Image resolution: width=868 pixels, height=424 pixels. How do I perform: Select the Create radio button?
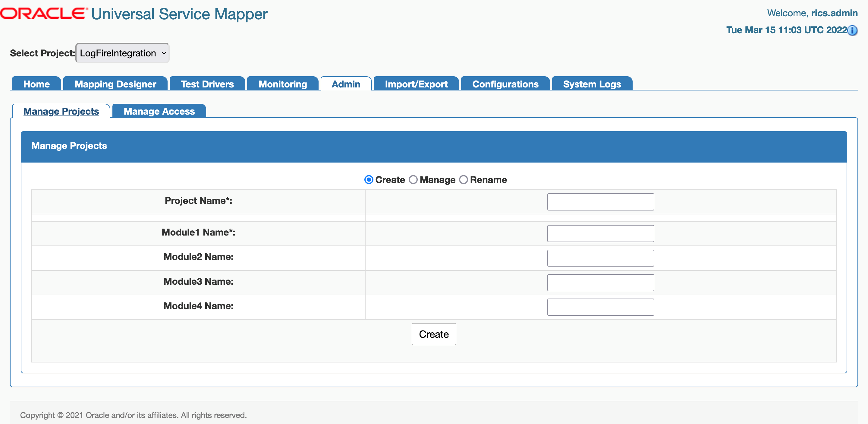click(x=369, y=180)
